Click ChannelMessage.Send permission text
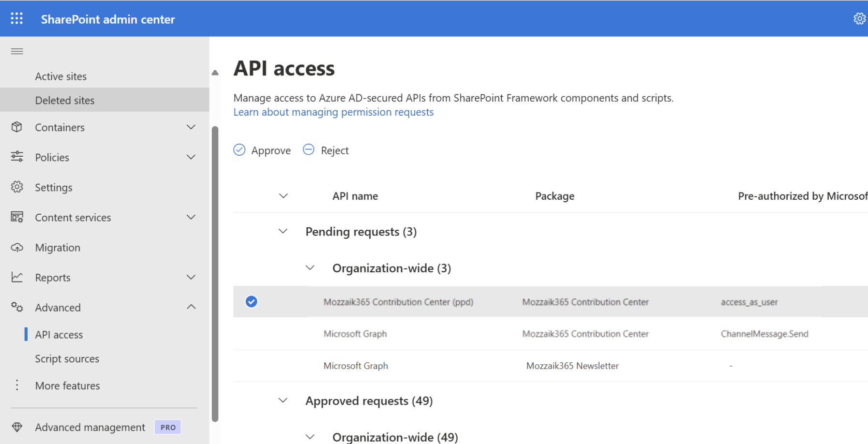868x444 pixels. click(764, 334)
